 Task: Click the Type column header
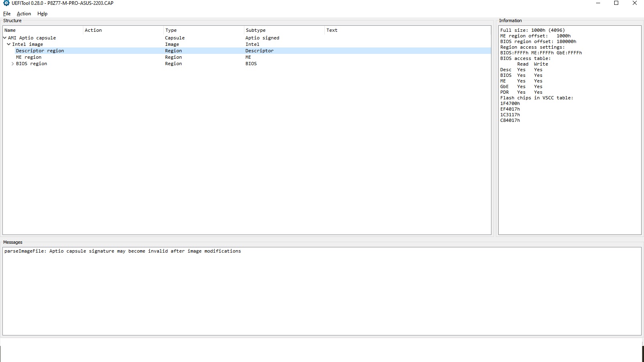click(204, 30)
